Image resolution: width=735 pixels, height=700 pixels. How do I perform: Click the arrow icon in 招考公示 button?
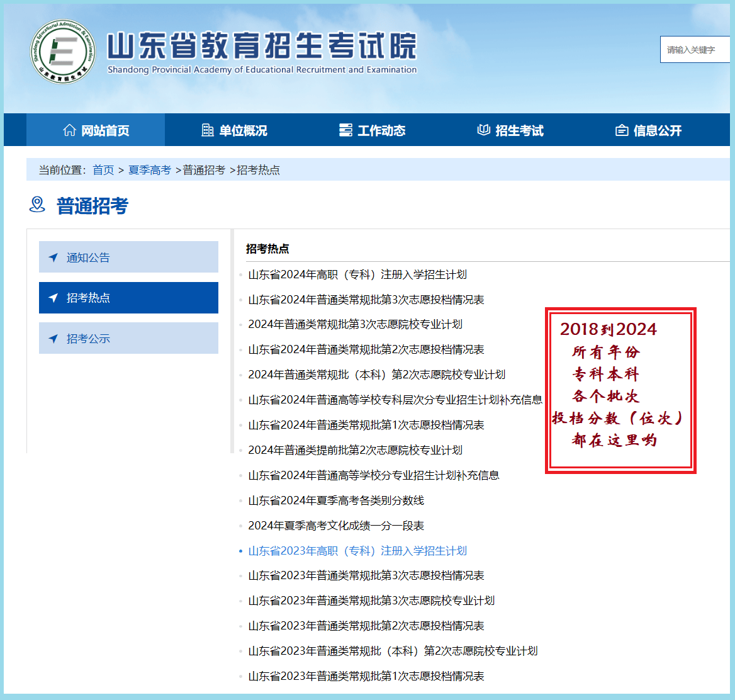(x=53, y=339)
